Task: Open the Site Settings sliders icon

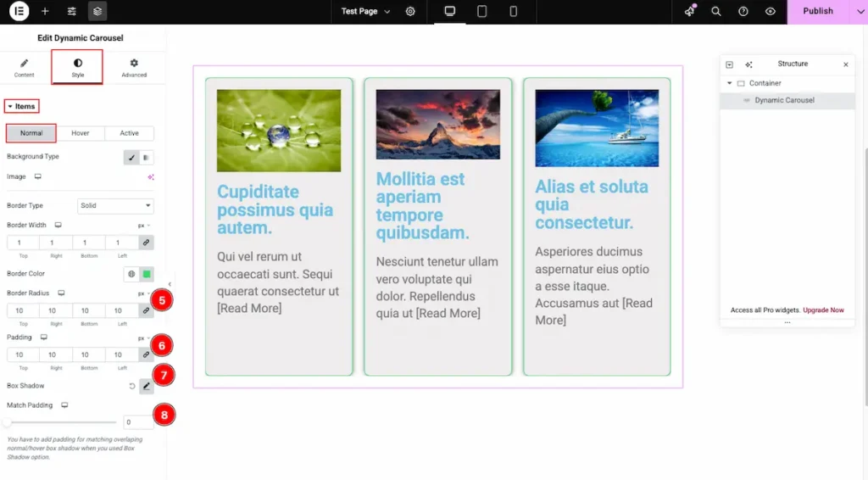Action: pos(71,11)
